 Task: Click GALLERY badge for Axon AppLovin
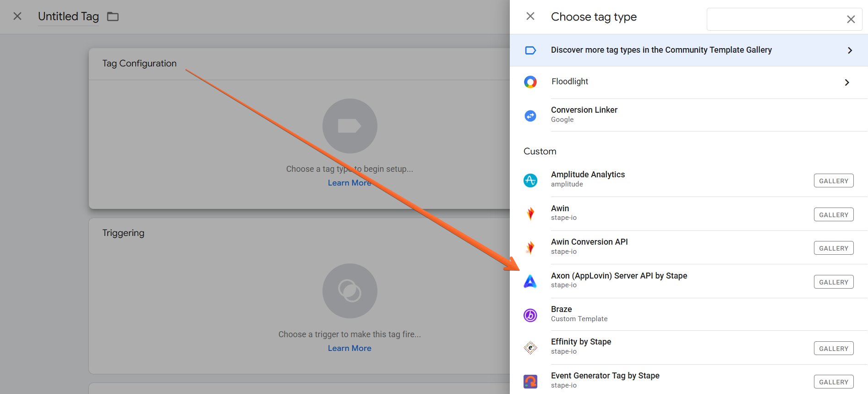(x=834, y=282)
